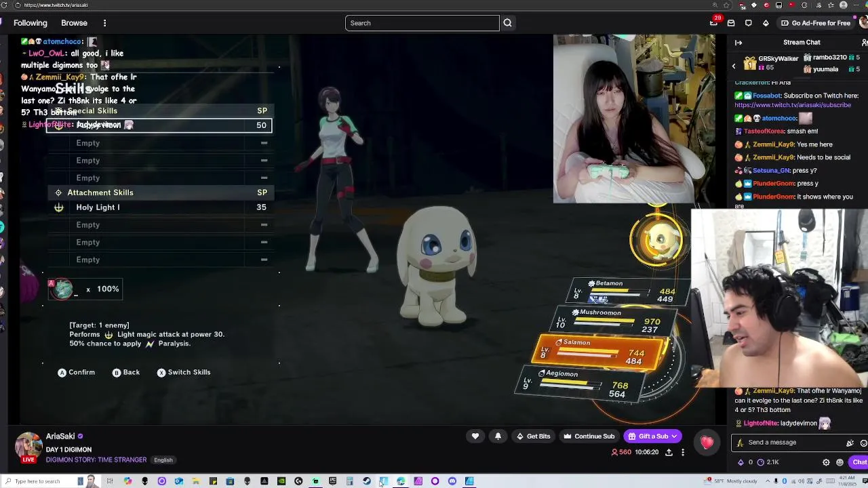View channel points balance 2.1K
Image resolution: width=868 pixels, height=488 pixels.
coord(767,462)
